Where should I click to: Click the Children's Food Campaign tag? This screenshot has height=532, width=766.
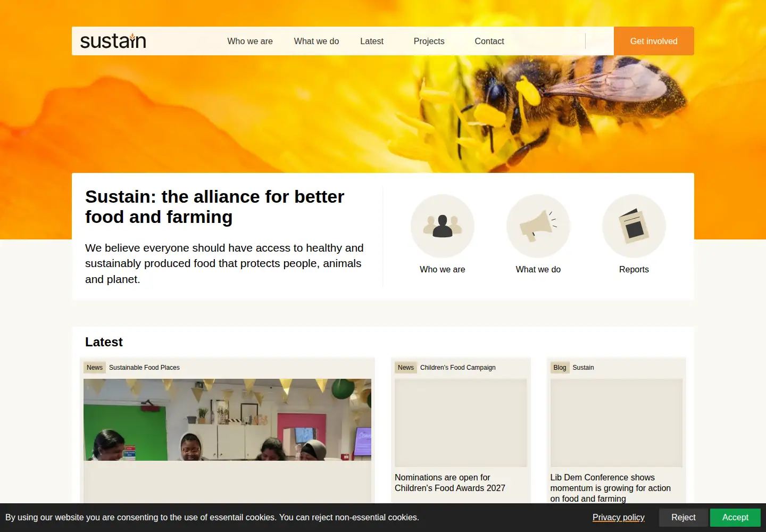458,368
